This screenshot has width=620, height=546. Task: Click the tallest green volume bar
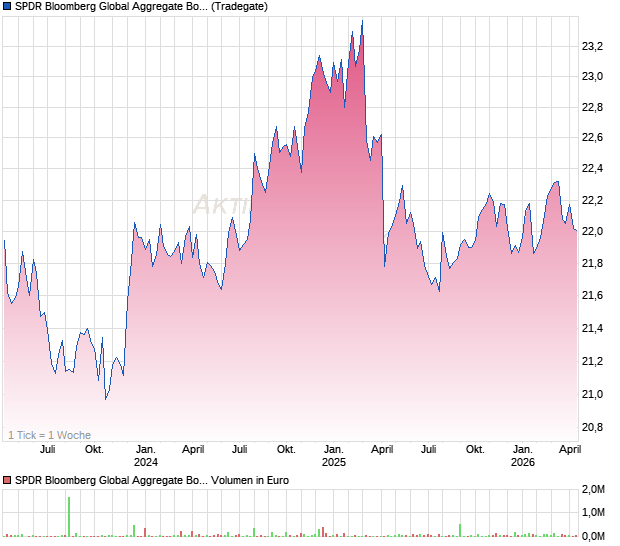[69, 517]
